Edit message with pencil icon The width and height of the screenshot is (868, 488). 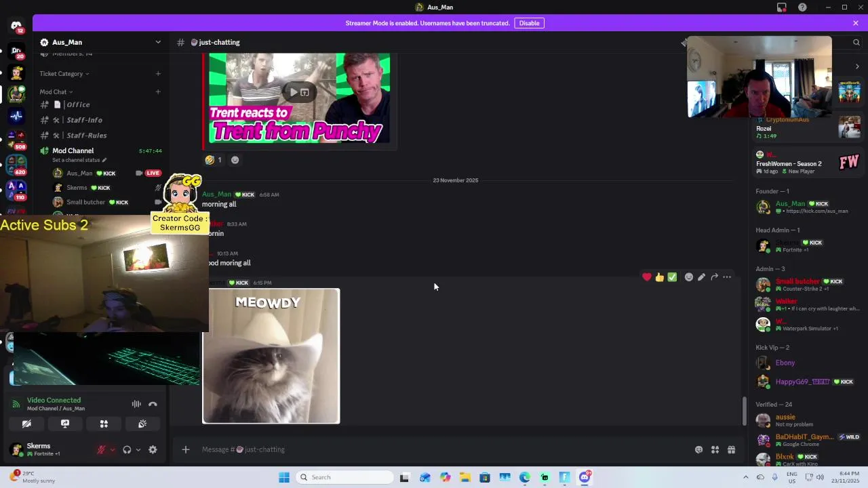coord(701,277)
